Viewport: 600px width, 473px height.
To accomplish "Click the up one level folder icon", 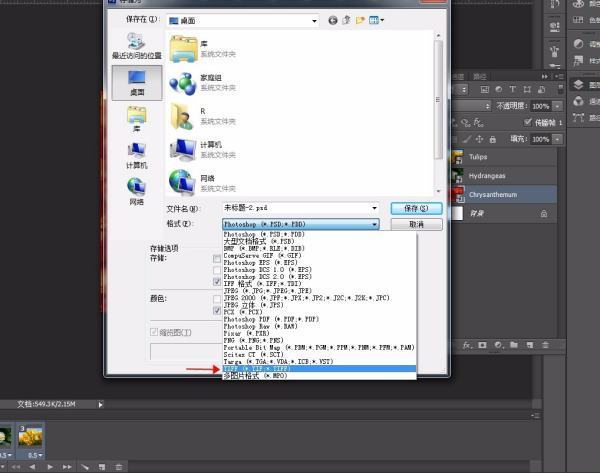I will (x=347, y=20).
